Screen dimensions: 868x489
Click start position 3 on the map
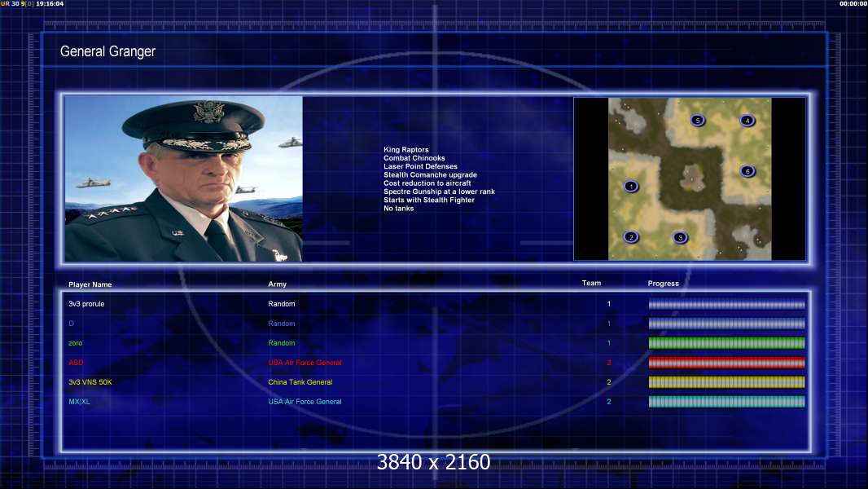click(x=681, y=238)
